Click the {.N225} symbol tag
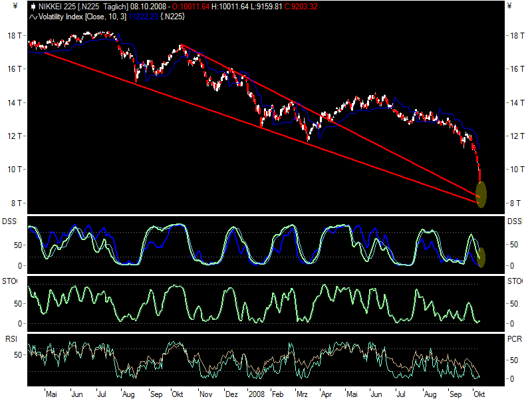The height and width of the screenshot is (399, 532). [172, 17]
